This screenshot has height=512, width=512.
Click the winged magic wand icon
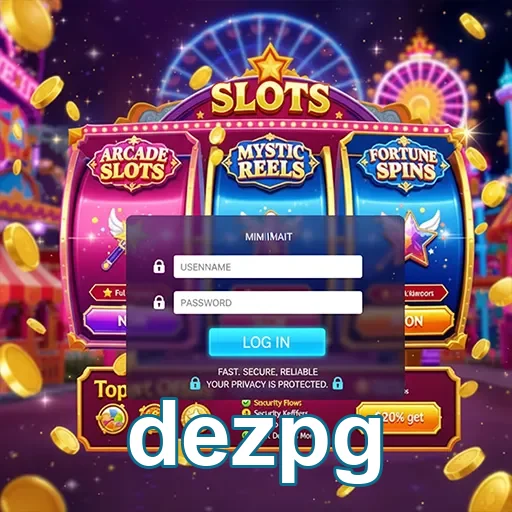[115, 238]
